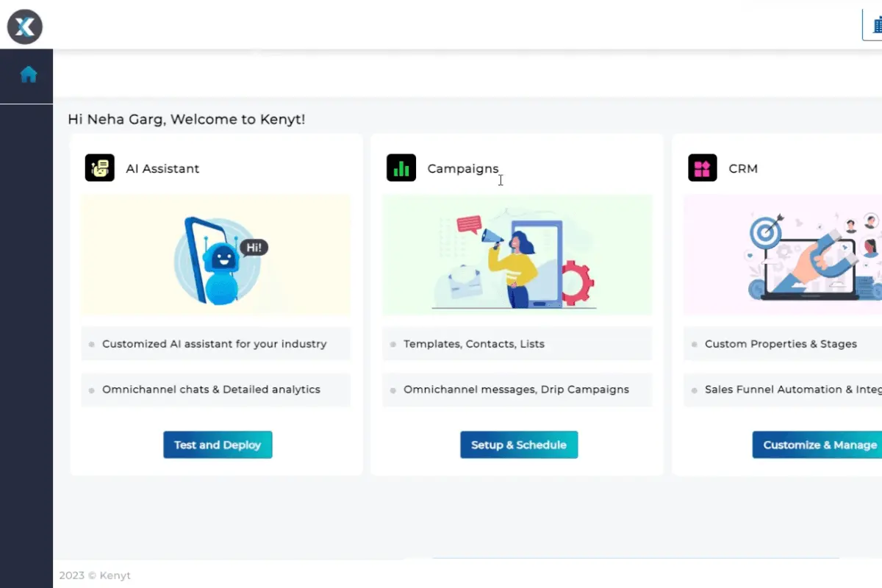Screen dimensions: 882x588
Task: Click the CRM card title
Action: coord(743,168)
